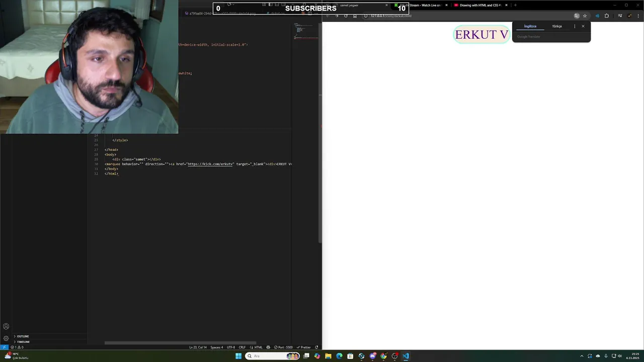
Task: Show hidden system tray icons
Action: 582,356
